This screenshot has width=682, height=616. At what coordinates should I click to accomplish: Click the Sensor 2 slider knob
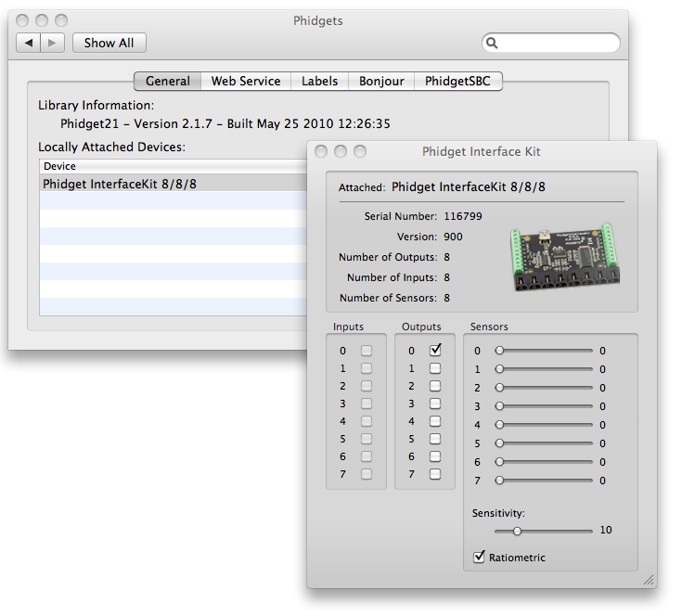(499, 388)
